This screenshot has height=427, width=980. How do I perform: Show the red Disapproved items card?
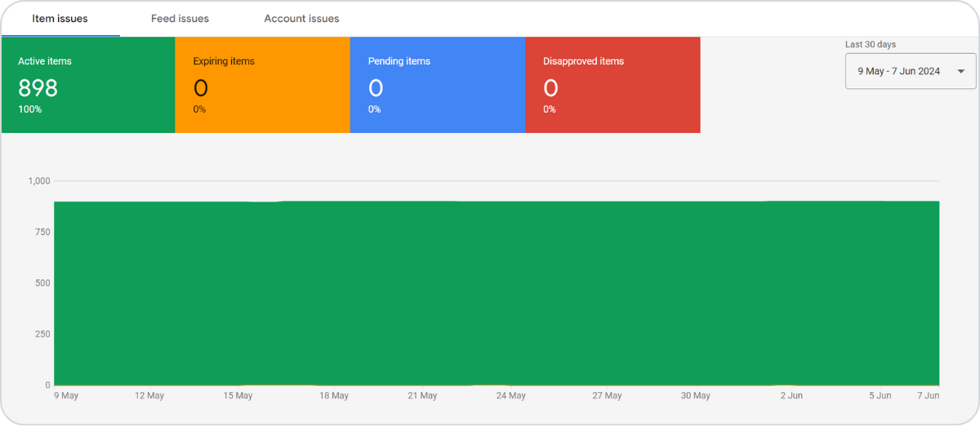(x=612, y=85)
